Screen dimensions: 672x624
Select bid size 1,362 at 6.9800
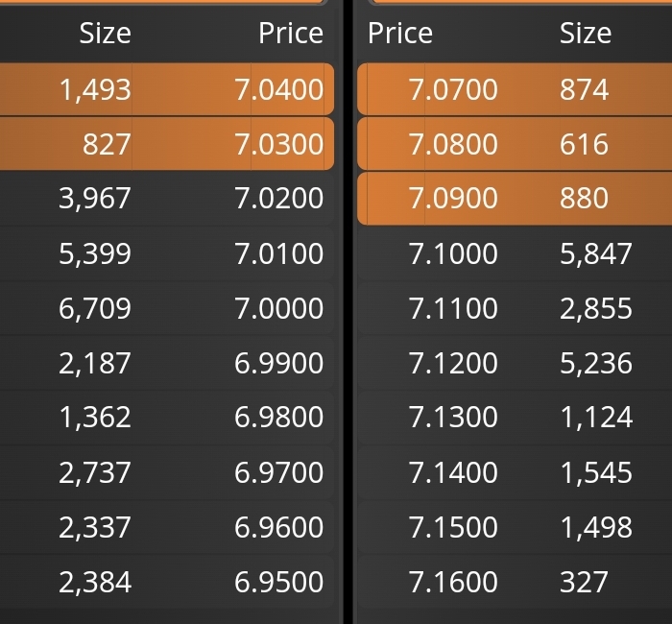[x=95, y=417]
